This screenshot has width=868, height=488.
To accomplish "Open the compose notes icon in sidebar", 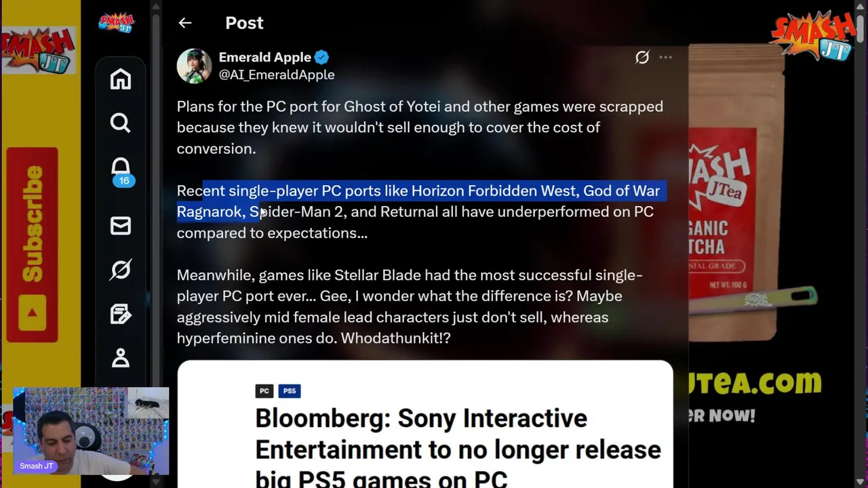I will click(x=121, y=314).
